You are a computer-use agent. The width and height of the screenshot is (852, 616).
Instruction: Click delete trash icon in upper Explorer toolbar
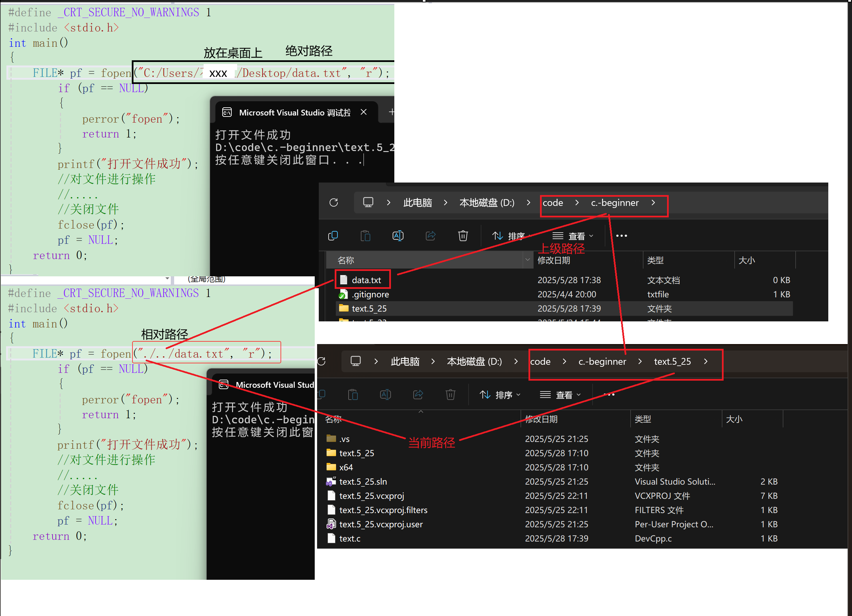click(463, 236)
